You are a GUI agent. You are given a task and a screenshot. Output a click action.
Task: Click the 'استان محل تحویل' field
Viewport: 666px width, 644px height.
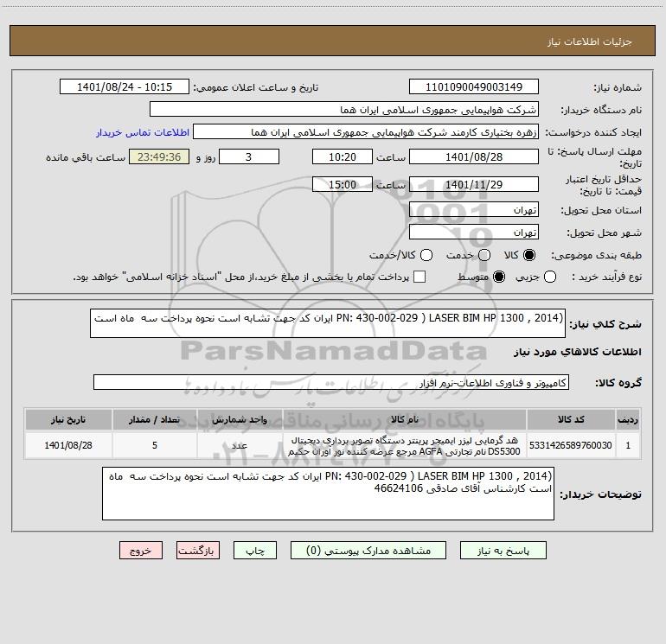pos(473,210)
